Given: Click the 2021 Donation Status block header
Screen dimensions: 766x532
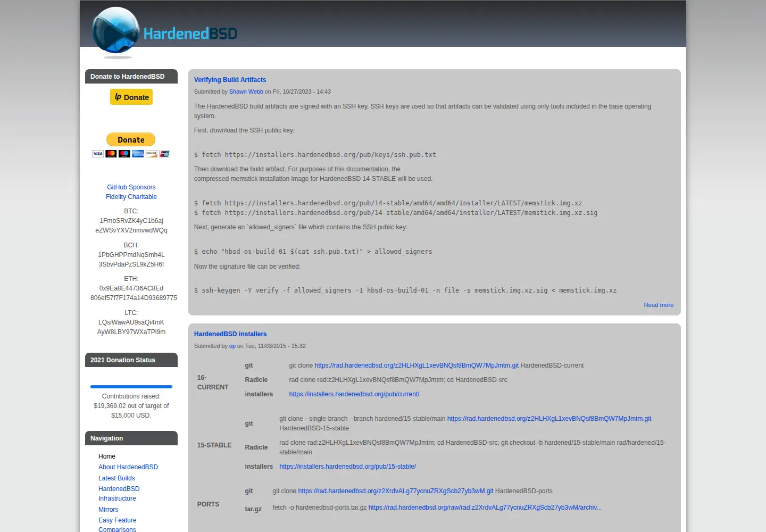Looking at the screenshot, I should (131, 360).
